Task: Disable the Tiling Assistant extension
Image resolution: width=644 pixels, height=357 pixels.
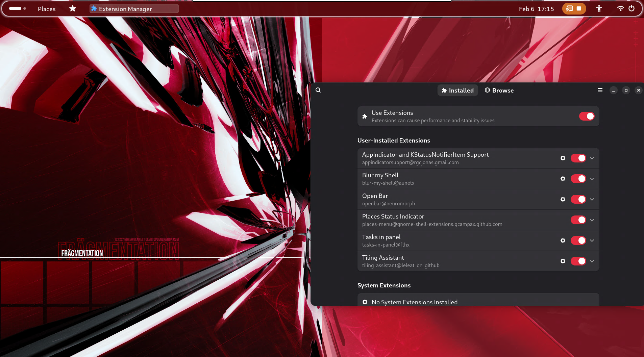Action: (578, 261)
